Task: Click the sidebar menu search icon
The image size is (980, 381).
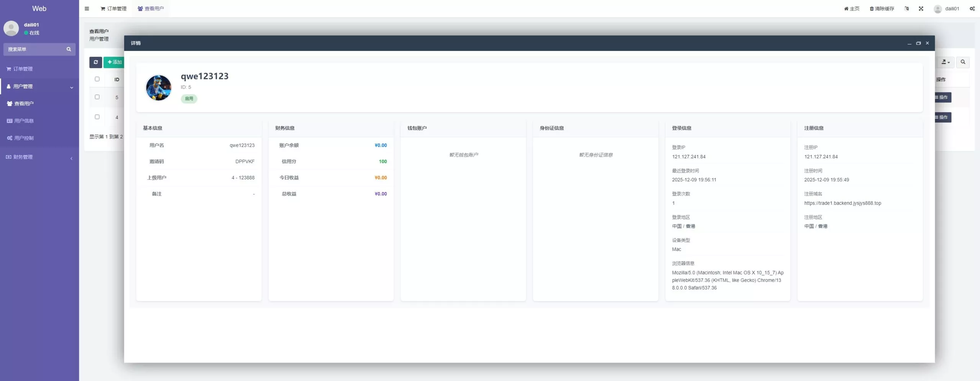Action: tap(69, 49)
